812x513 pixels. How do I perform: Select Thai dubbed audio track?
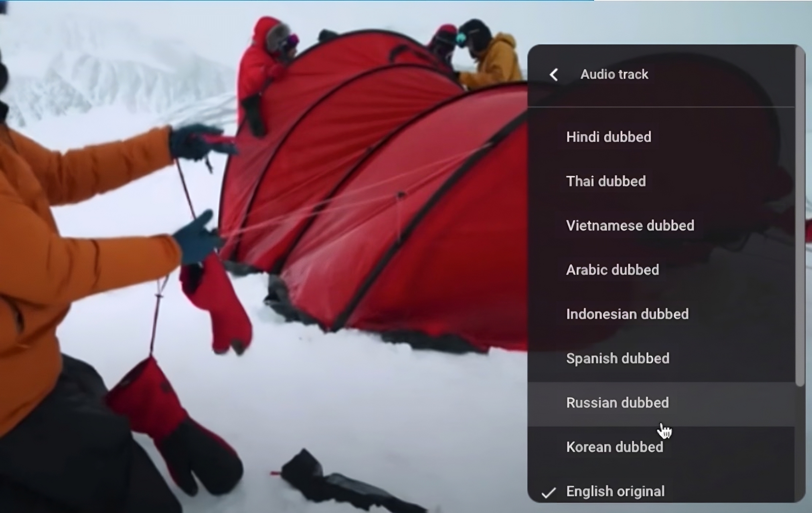pos(605,181)
